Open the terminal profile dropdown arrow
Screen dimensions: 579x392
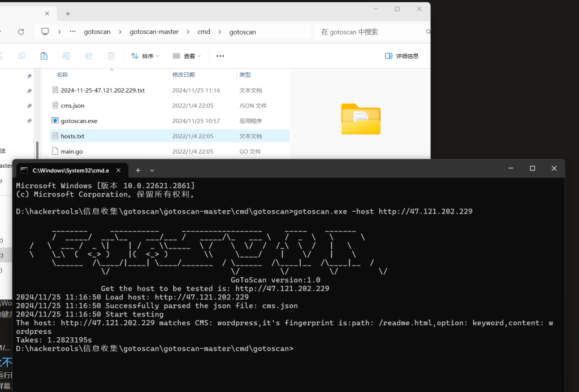[152, 171]
